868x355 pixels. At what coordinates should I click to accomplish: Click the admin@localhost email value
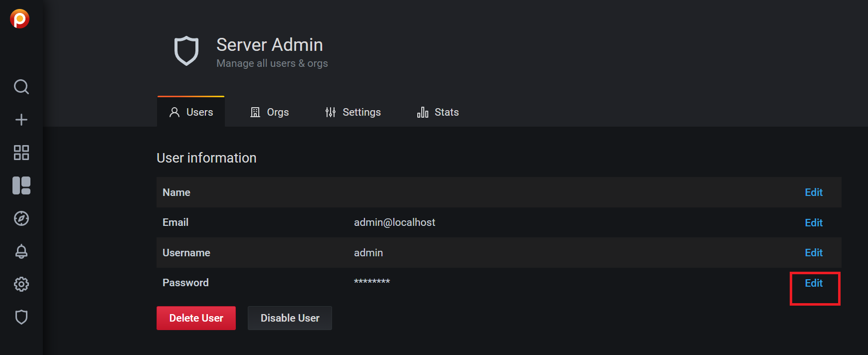[x=394, y=222]
